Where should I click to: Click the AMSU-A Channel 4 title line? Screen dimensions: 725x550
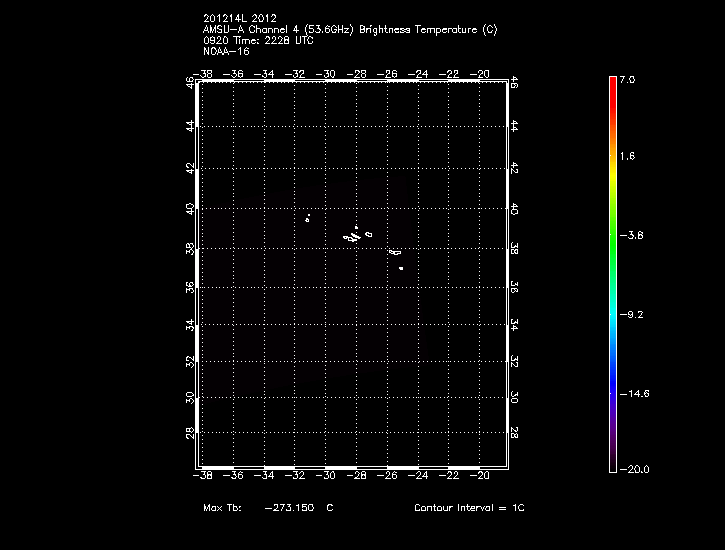[x=349, y=30]
